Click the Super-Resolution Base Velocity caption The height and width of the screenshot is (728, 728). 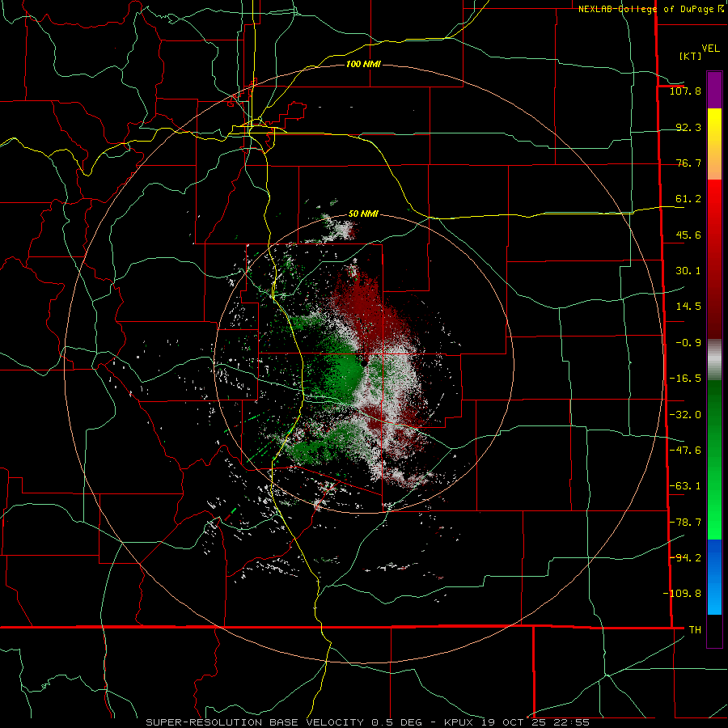click(x=368, y=722)
